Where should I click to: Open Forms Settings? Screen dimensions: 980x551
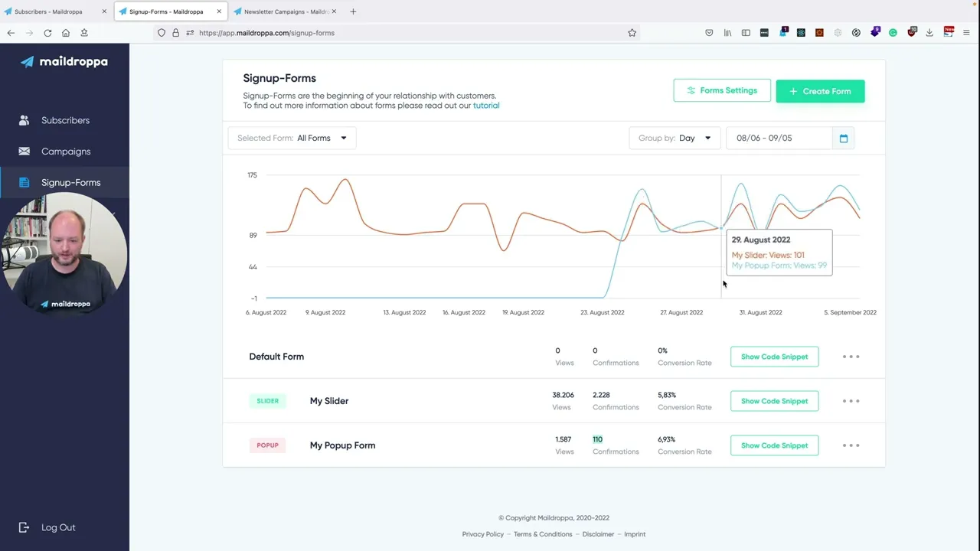721,90
